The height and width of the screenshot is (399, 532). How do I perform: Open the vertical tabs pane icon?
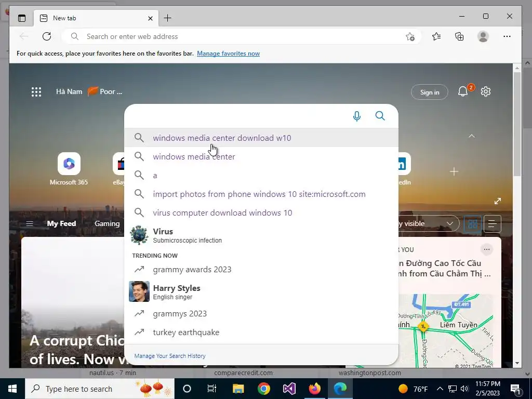click(x=22, y=18)
